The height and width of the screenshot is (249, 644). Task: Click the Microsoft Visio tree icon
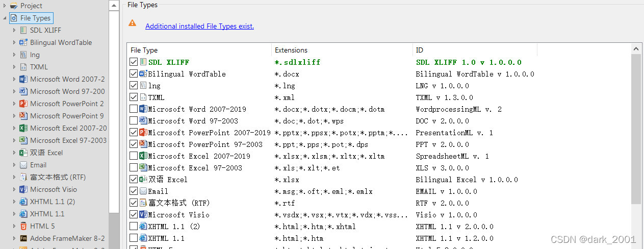click(x=23, y=189)
